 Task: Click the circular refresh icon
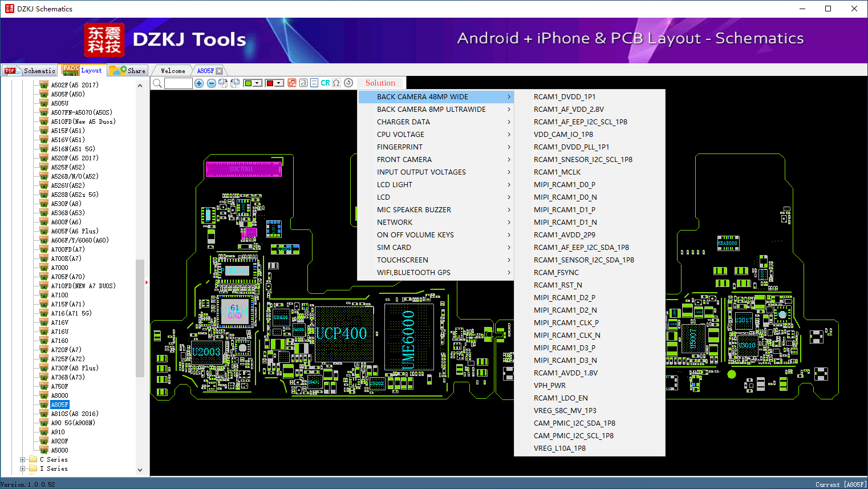coord(348,83)
